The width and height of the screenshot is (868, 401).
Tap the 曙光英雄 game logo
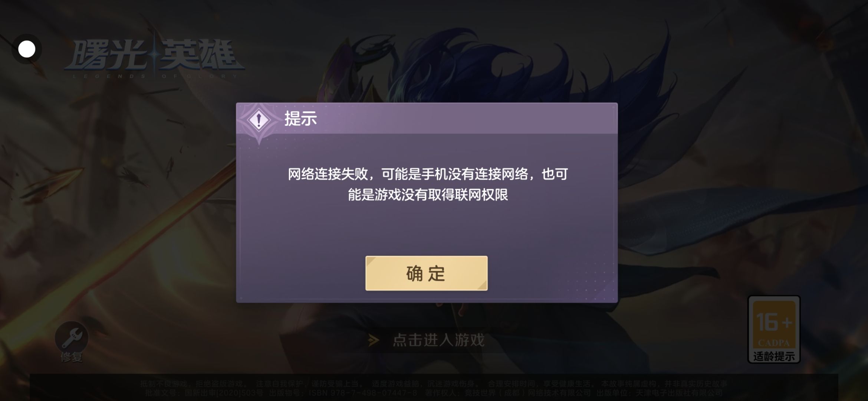tap(154, 56)
